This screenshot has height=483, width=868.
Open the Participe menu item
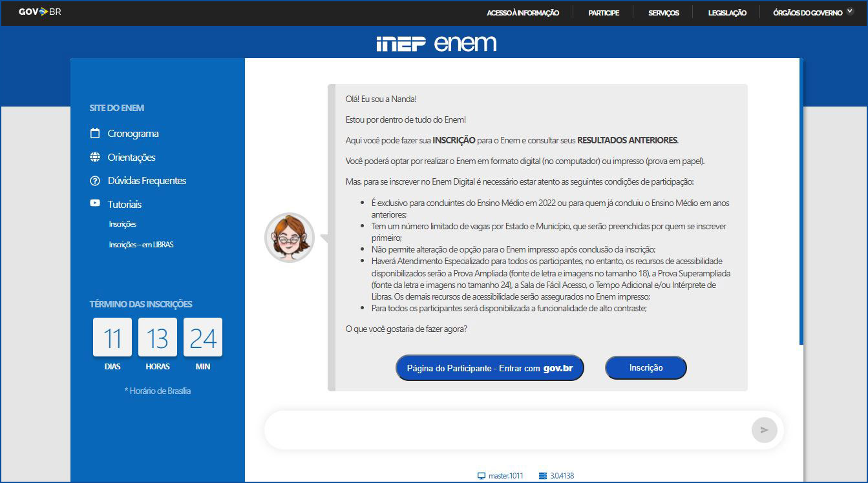(x=603, y=13)
